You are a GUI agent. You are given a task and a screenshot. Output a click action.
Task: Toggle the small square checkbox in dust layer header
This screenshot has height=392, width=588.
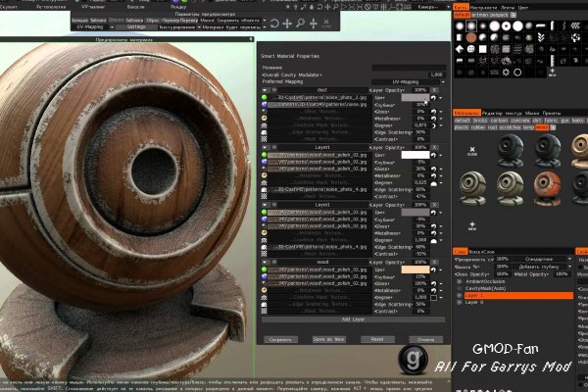pos(274,90)
